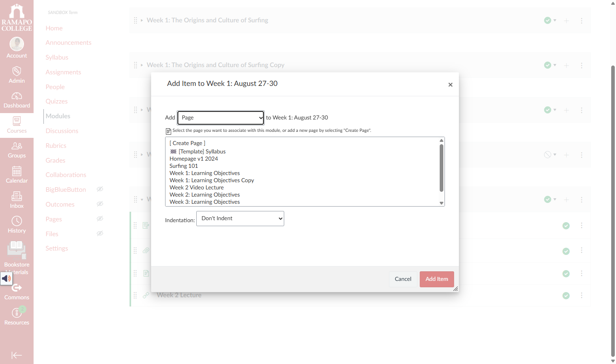The image size is (616, 364).
Task: Click the Add Item button
Action: (437, 279)
